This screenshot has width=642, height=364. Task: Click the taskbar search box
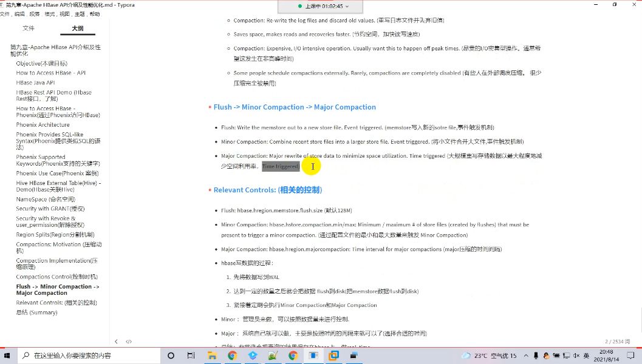point(89,356)
